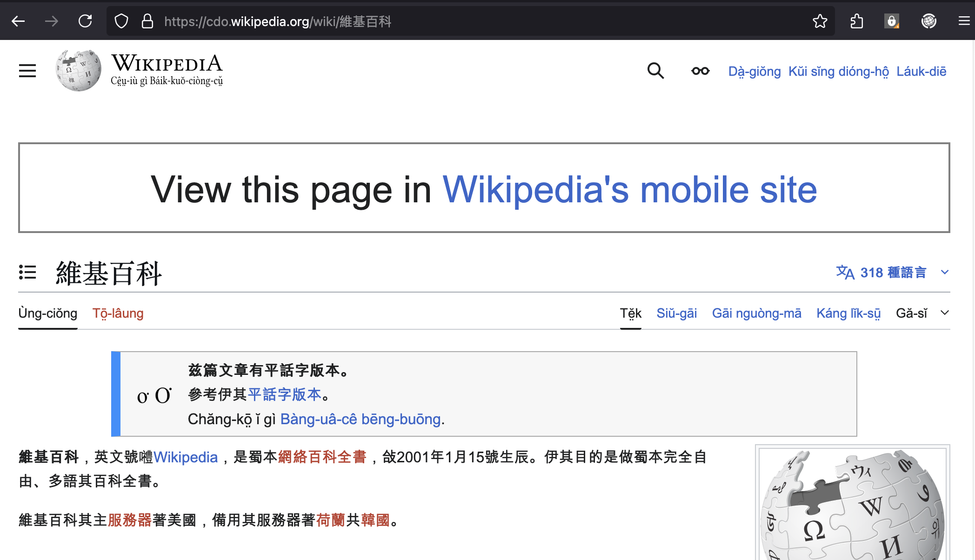This screenshot has height=560, width=975.
Task: Open the main hamburger sidebar menu
Action: pos(27,71)
